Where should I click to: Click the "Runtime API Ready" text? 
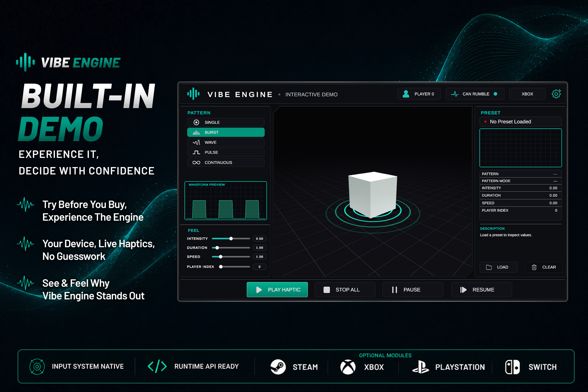click(207, 366)
